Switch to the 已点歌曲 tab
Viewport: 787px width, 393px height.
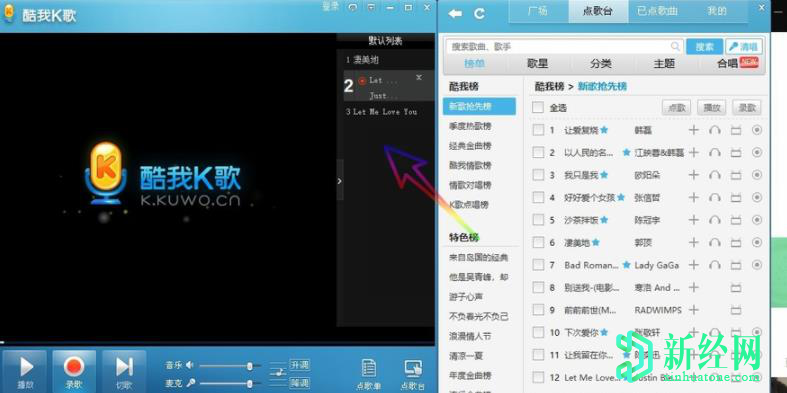tap(657, 12)
